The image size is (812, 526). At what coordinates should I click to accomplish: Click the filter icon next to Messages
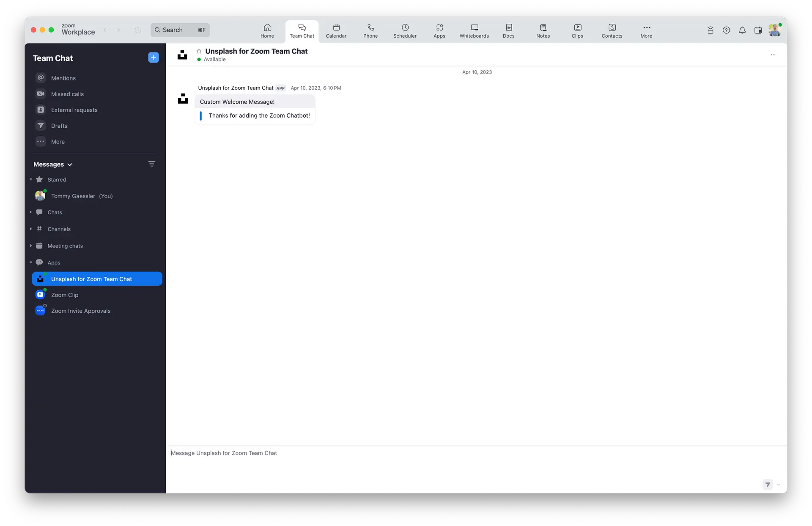(x=152, y=164)
